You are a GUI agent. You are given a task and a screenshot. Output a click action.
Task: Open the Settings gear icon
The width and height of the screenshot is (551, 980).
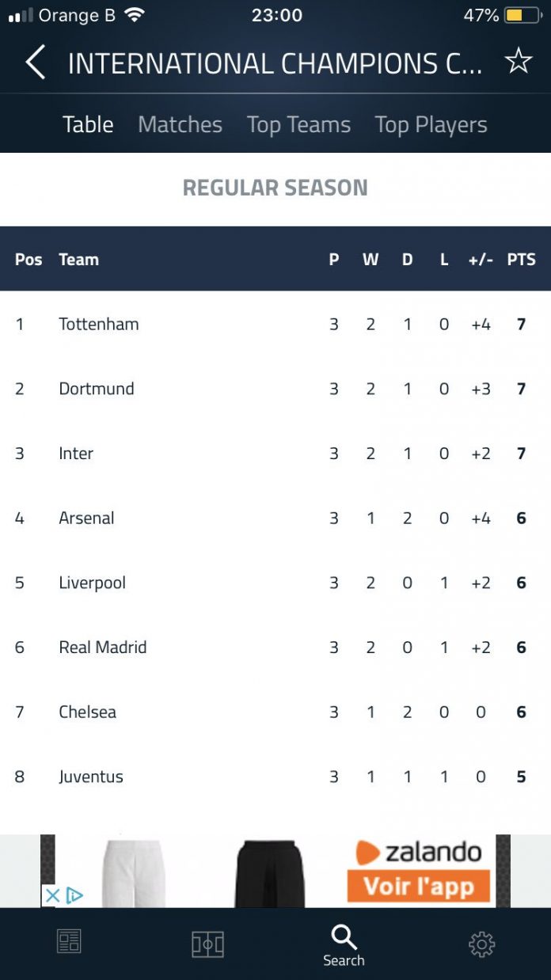(481, 942)
